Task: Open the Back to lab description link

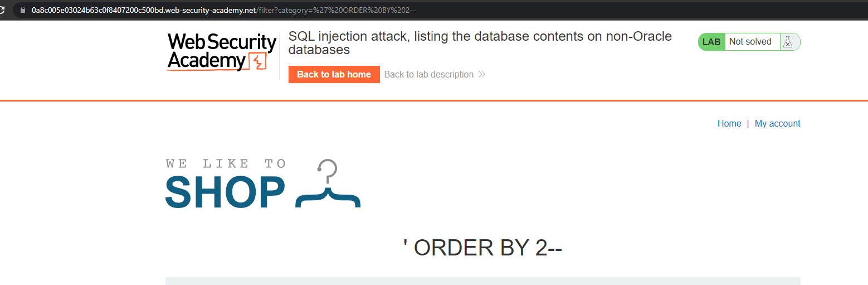Action: [x=428, y=75]
